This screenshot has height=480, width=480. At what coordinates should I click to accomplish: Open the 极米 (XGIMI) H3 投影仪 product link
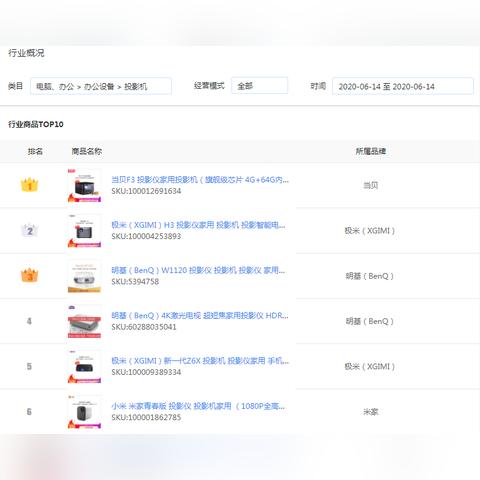[198, 225]
